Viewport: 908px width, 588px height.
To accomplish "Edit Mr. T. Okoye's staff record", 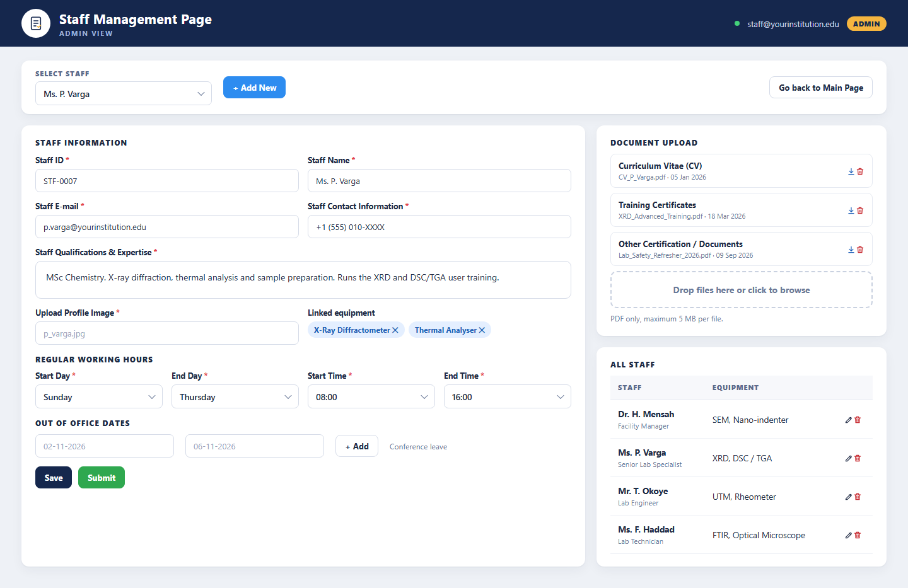I will (849, 497).
